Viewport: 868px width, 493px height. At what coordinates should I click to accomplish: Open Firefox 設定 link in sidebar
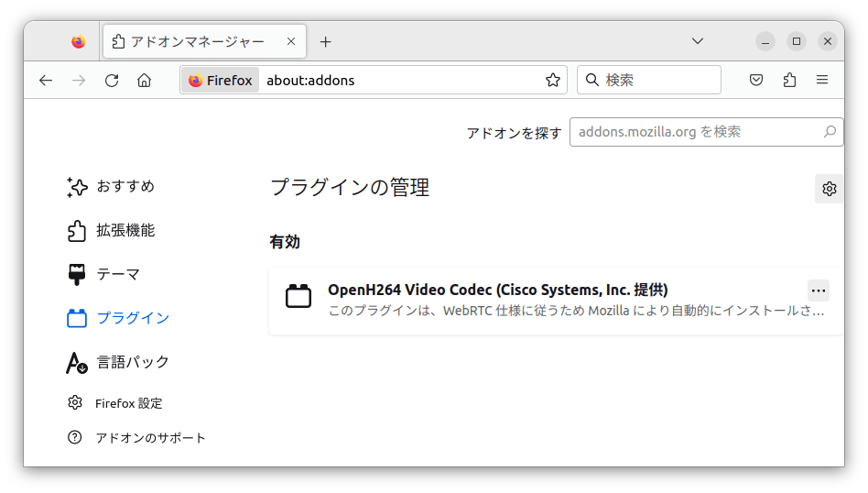pos(115,403)
